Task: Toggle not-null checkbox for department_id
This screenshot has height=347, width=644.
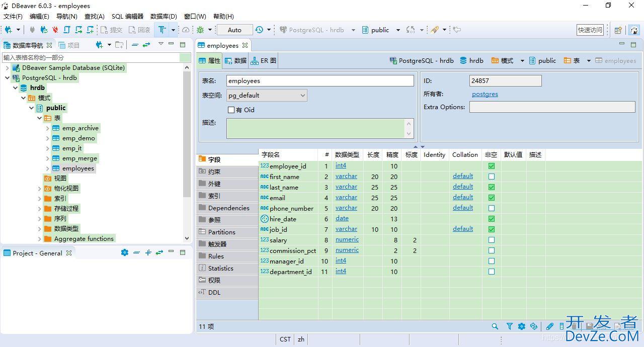Action: [x=492, y=272]
